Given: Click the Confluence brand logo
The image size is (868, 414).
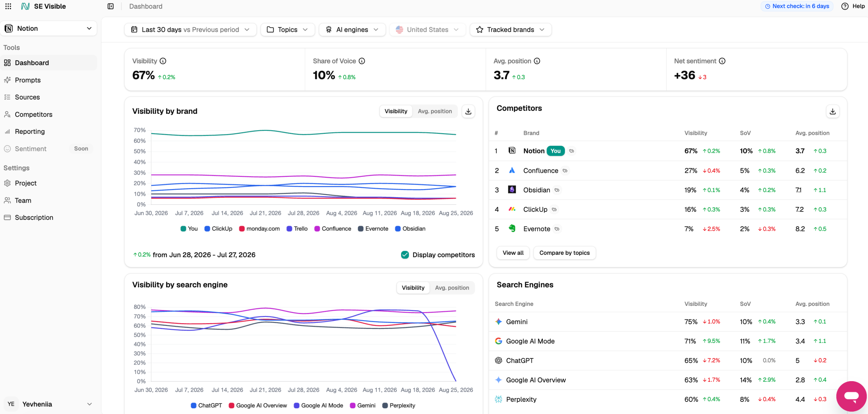Looking at the screenshot, I should (x=512, y=170).
